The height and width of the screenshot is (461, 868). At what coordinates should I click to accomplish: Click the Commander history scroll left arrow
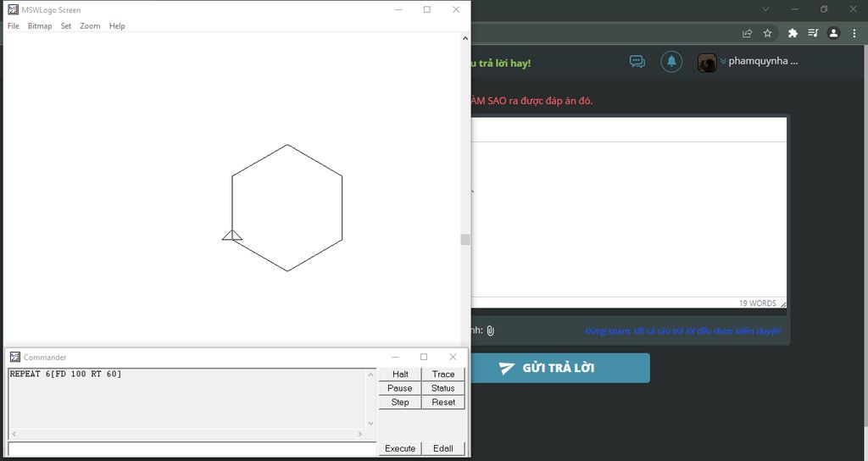click(14, 434)
